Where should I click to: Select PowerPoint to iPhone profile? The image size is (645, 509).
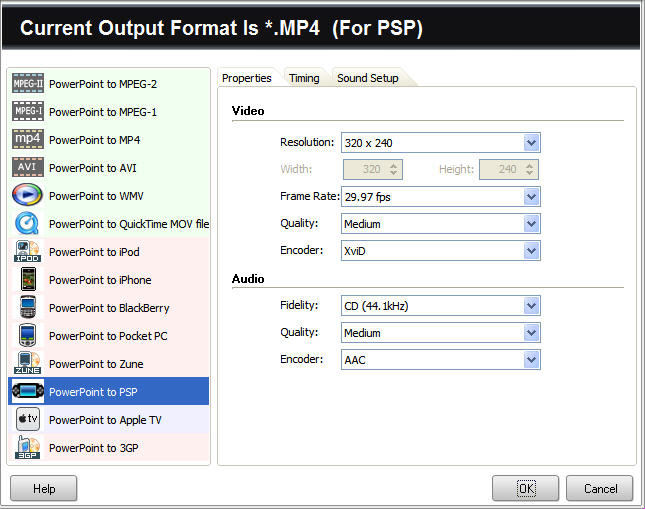[x=109, y=280]
